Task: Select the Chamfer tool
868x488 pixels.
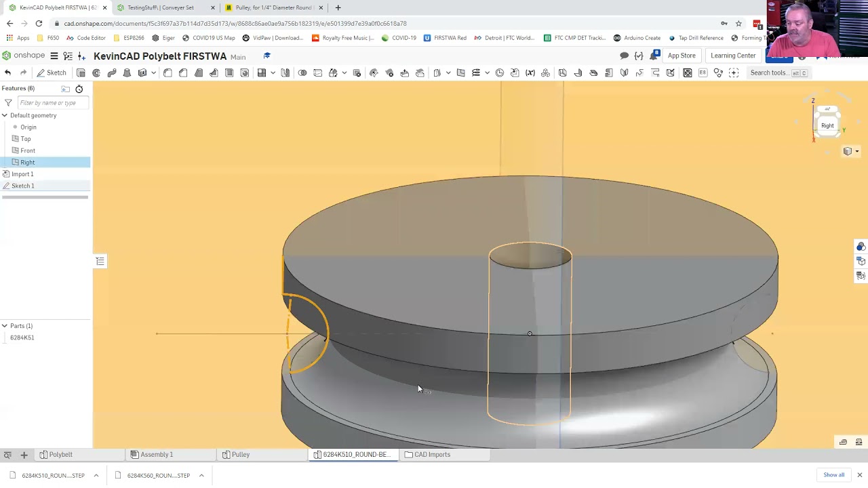Action: (x=183, y=73)
